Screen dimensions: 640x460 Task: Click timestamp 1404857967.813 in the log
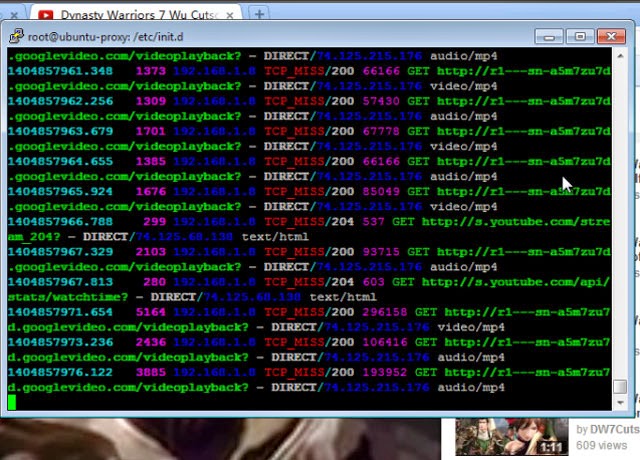click(x=60, y=282)
